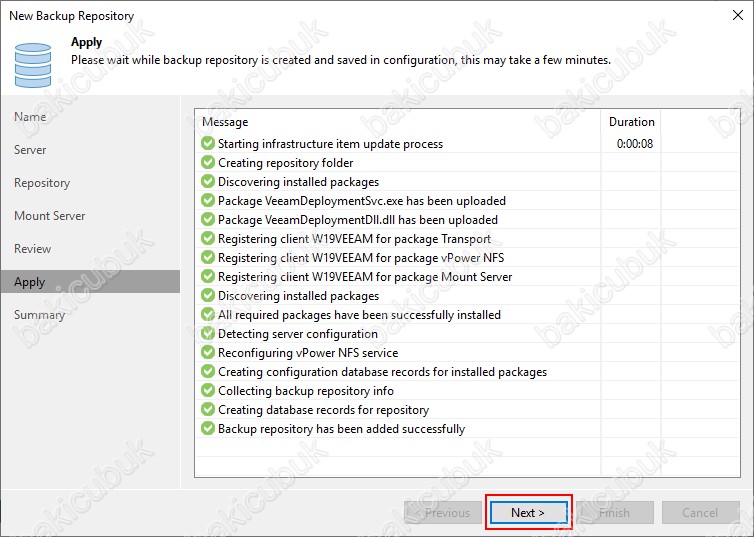The width and height of the screenshot is (754, 537).
Task: Click check icon for package Transport registration
Action: pyautogui.click(x=208, y=238)
